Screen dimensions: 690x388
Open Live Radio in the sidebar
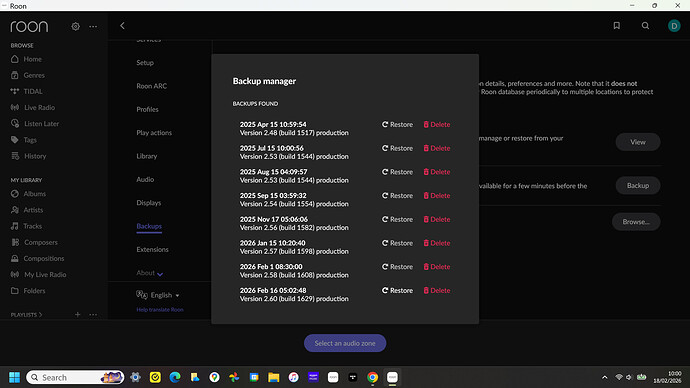[33, 107]
